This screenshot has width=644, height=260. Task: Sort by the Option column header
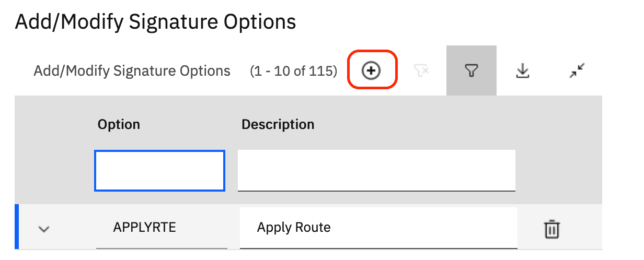click(x=119, y=125)
